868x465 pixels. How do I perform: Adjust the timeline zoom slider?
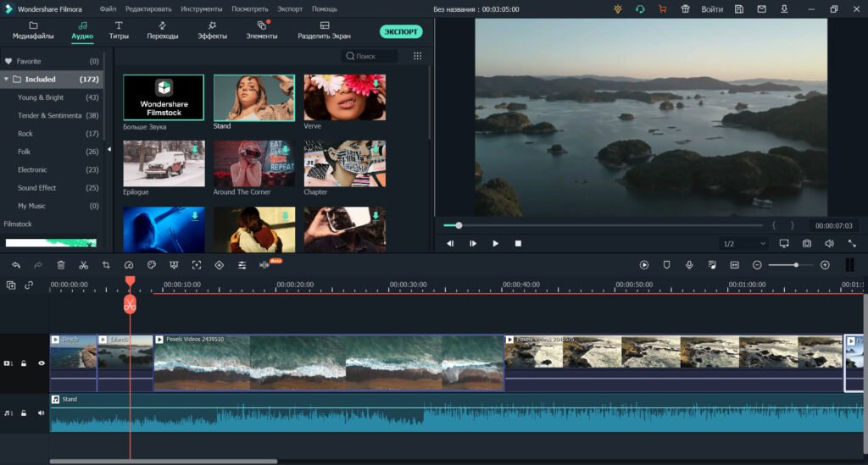790,265
